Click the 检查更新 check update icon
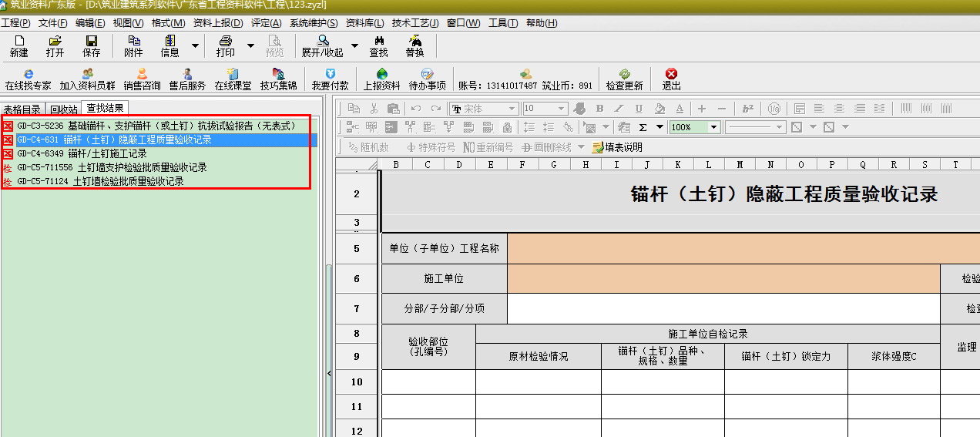This screenshot has width=980, height=437. point(624,79)
